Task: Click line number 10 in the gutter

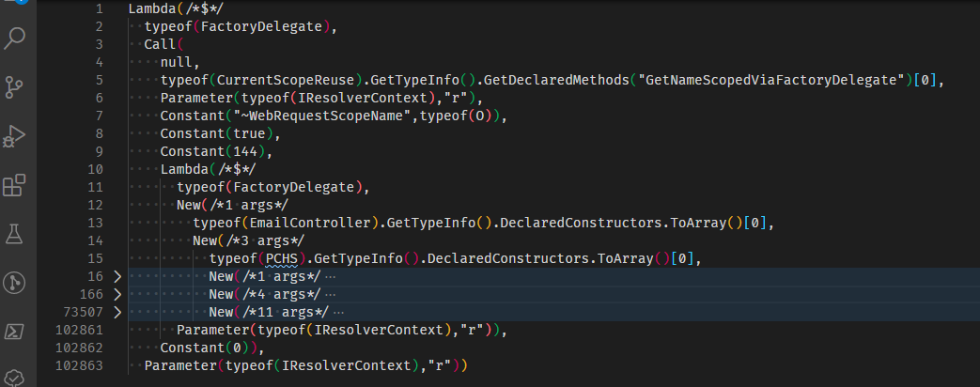Action: click(x=96, y=169)
